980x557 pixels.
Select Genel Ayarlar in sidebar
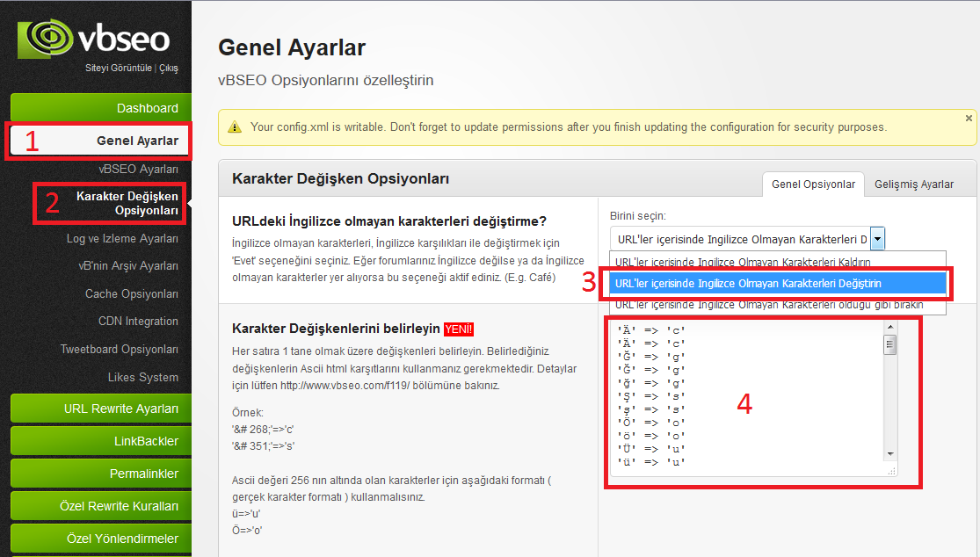tap(100, 141)
